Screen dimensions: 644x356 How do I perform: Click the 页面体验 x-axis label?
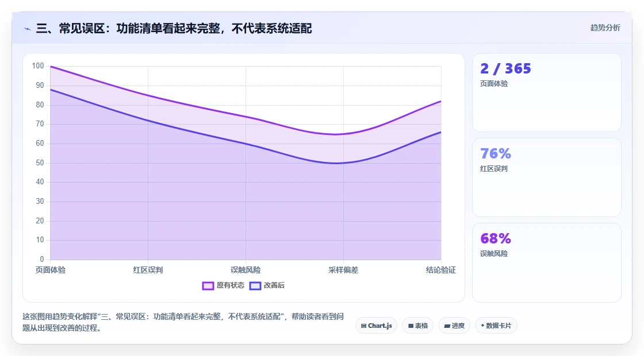point(51,270)
